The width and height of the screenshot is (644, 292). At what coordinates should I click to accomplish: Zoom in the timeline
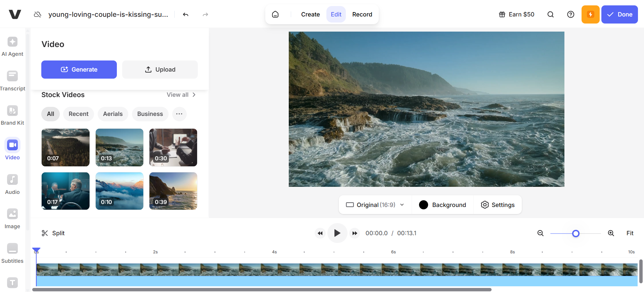coord(611,233)
